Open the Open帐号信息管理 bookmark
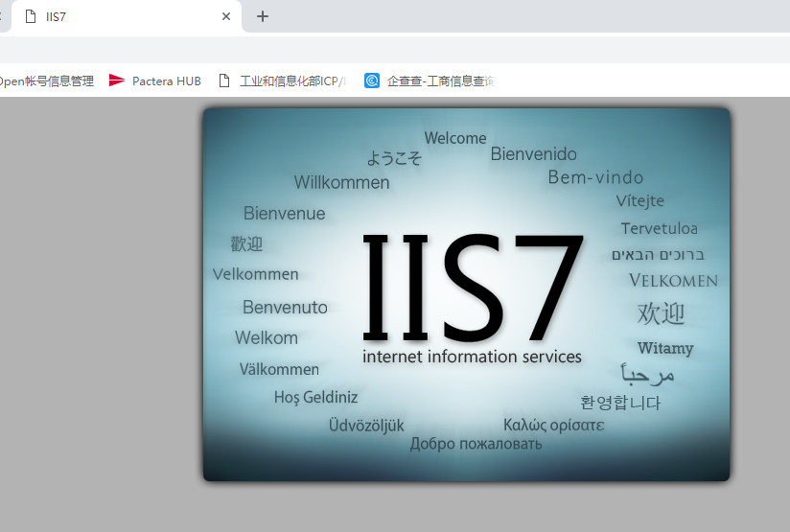 click(46, 81)
